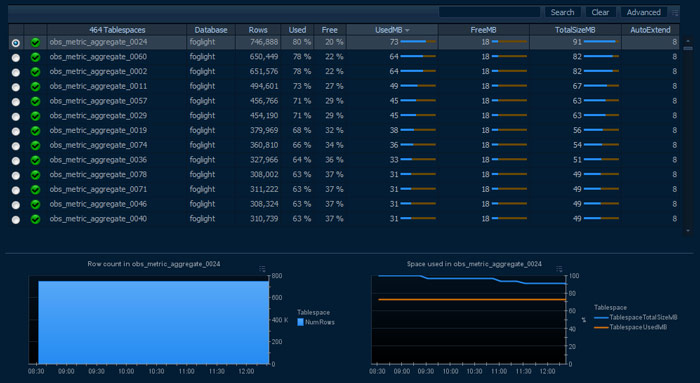
Task: Click TablespaceTotalSizeMB legend entry
Action: tap(636, 317)
